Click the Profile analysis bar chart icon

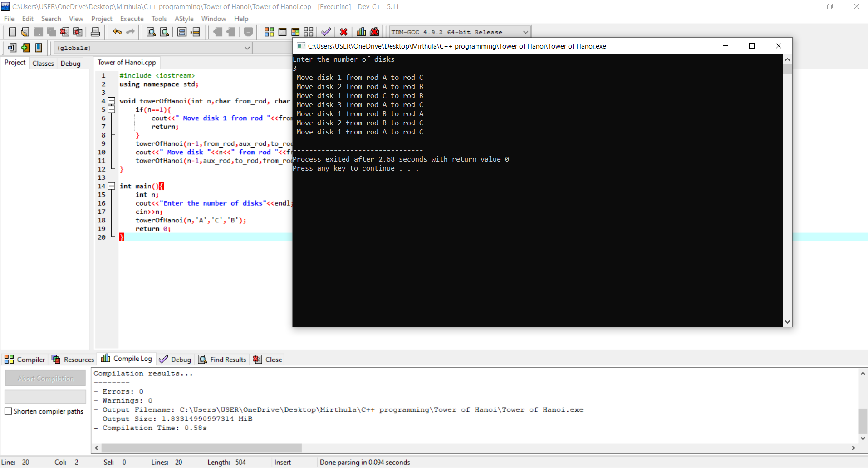(361, 32)
